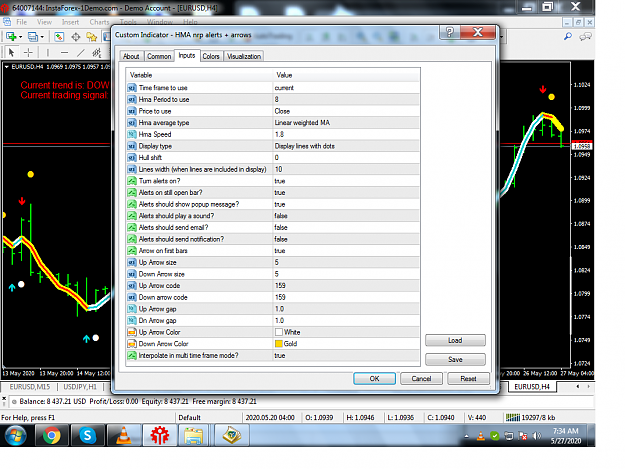
Task: Click the 'Up Arrow gap' variable icon
Action: 132,309
